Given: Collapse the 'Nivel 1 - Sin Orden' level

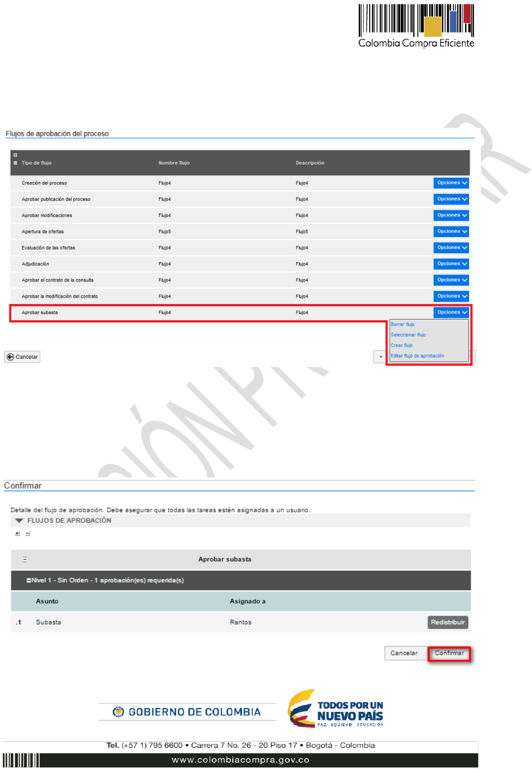Looking at the screenshot, I should (29, 580).
